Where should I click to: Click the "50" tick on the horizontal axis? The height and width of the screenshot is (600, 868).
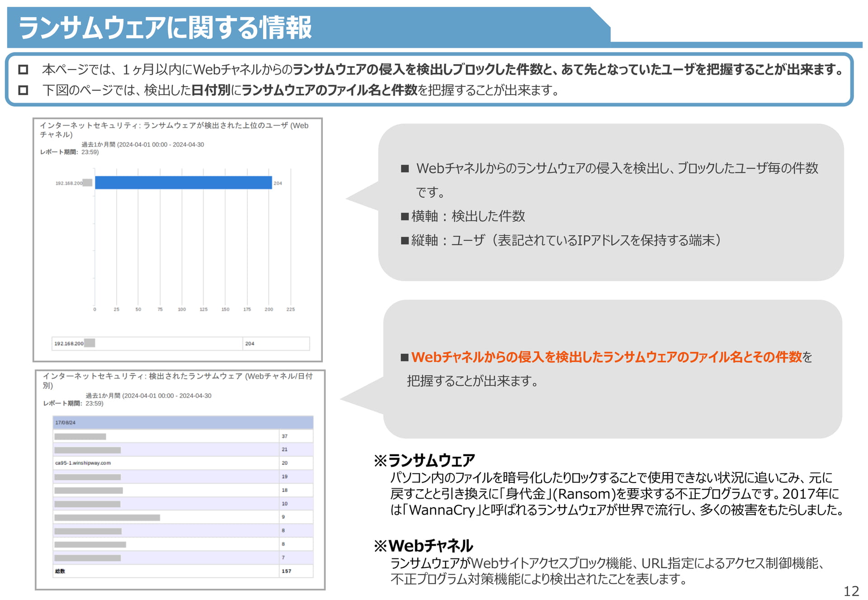pos(138,309)
